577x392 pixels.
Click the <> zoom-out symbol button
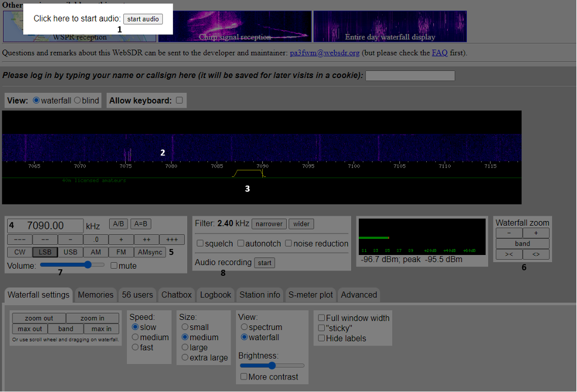[536, 254]
